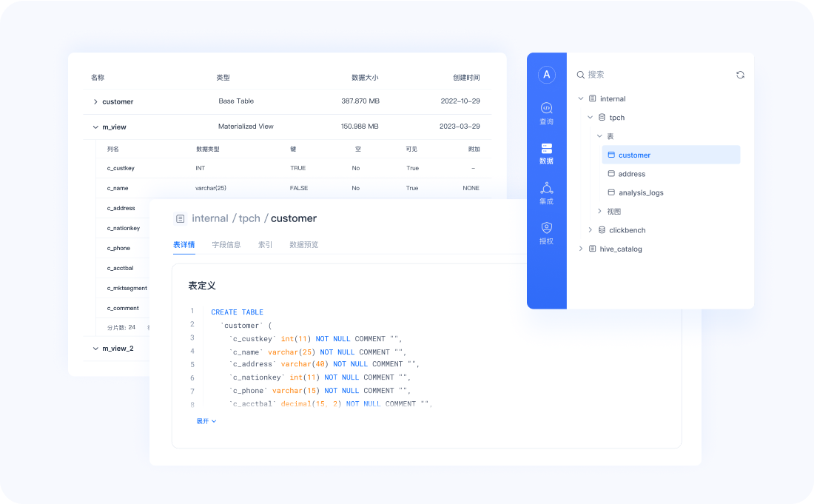Select the analysis_logs table in tree

click(x=640, y=192)
